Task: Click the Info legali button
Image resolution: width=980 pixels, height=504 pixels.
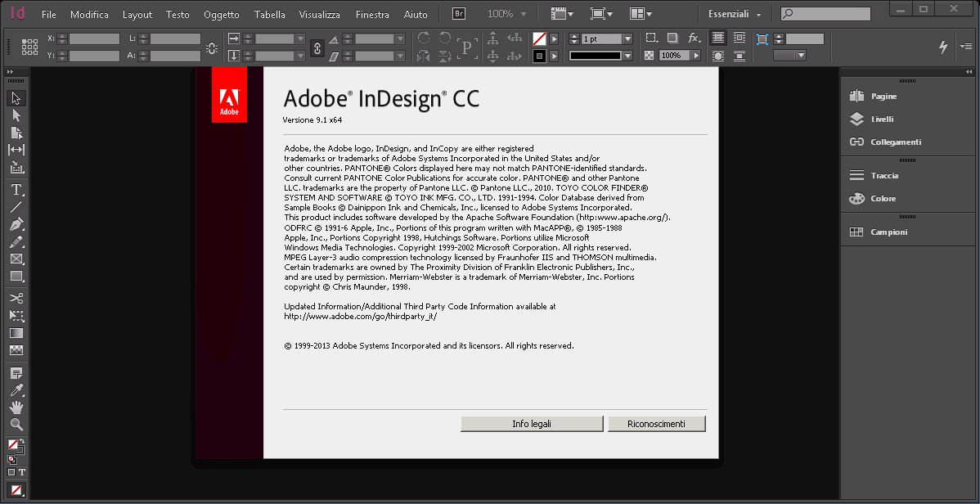Action: pyautogui.click(x=532, y=424)
